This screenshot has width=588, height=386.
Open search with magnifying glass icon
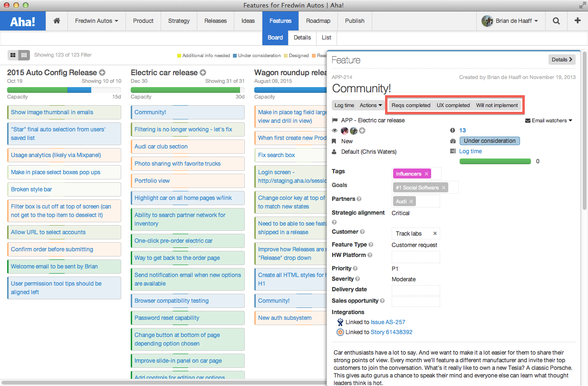[556, 21]
